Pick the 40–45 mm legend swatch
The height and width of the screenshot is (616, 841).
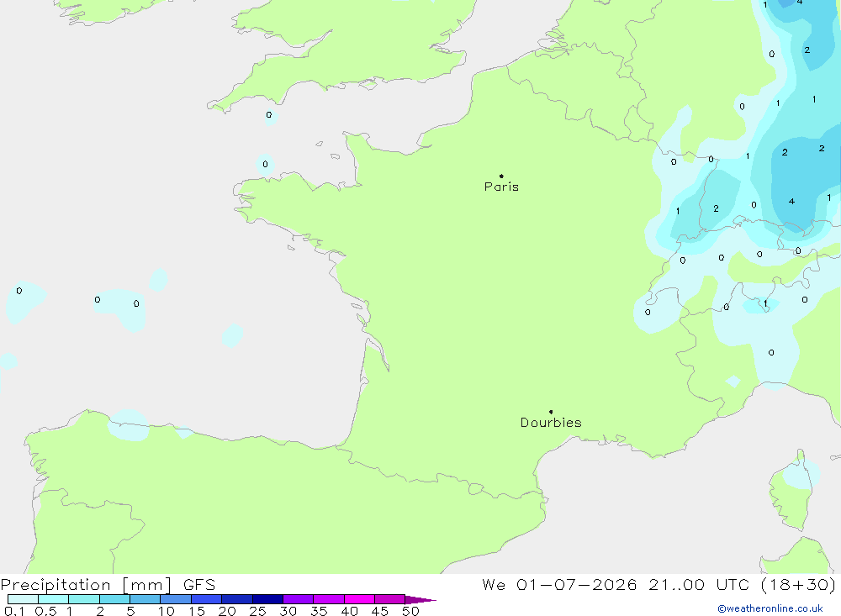tap(359, 599)
